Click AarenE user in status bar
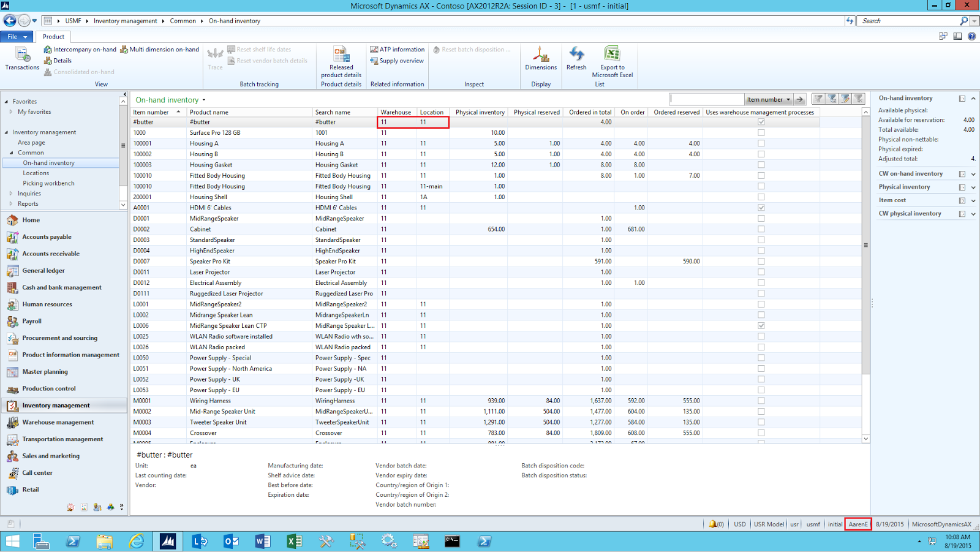 pos(858,524)
